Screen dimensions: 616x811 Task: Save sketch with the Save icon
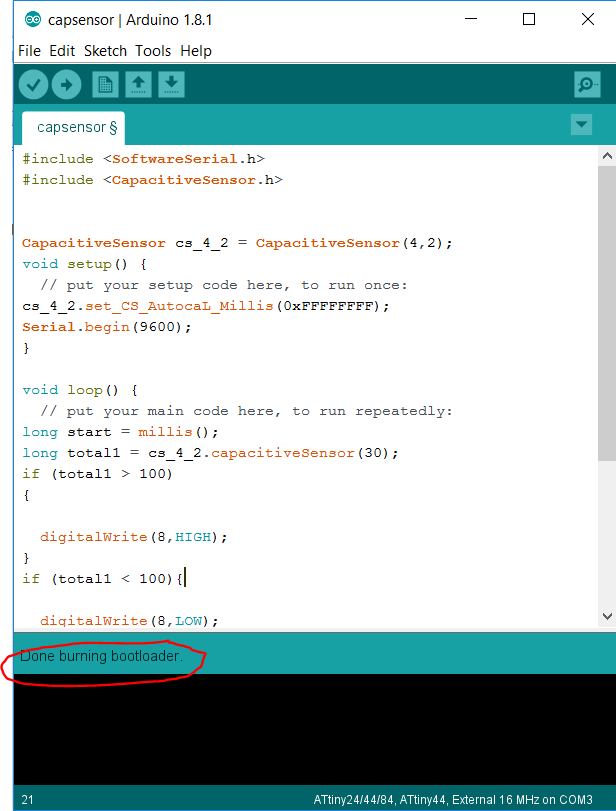[172, 84]
